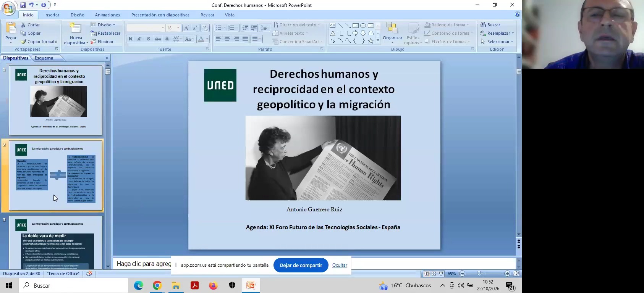Delete the slide with Eliminar
The width and height of the screenshot is (644, 293).
tap(102, 42)
